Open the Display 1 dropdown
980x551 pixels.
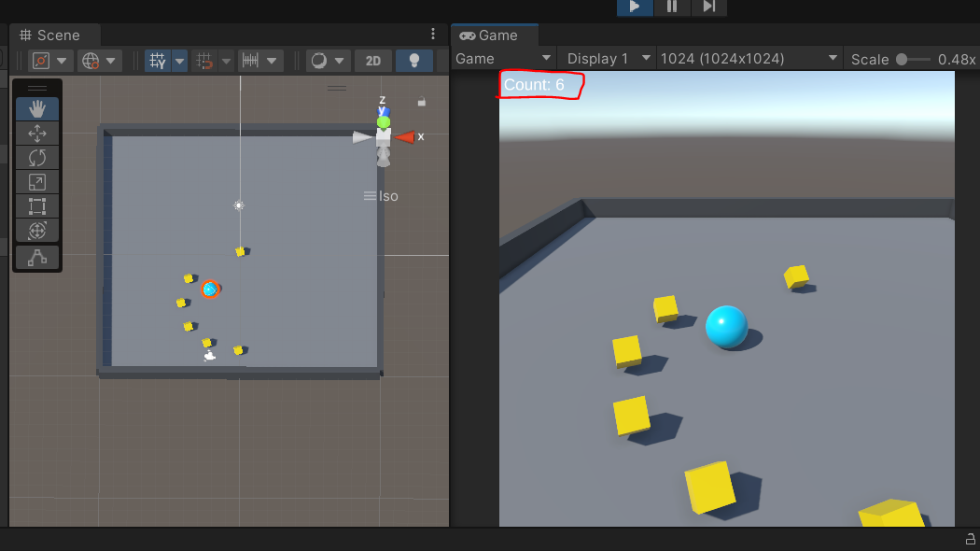pyautogui.click(x=607, y=58)
